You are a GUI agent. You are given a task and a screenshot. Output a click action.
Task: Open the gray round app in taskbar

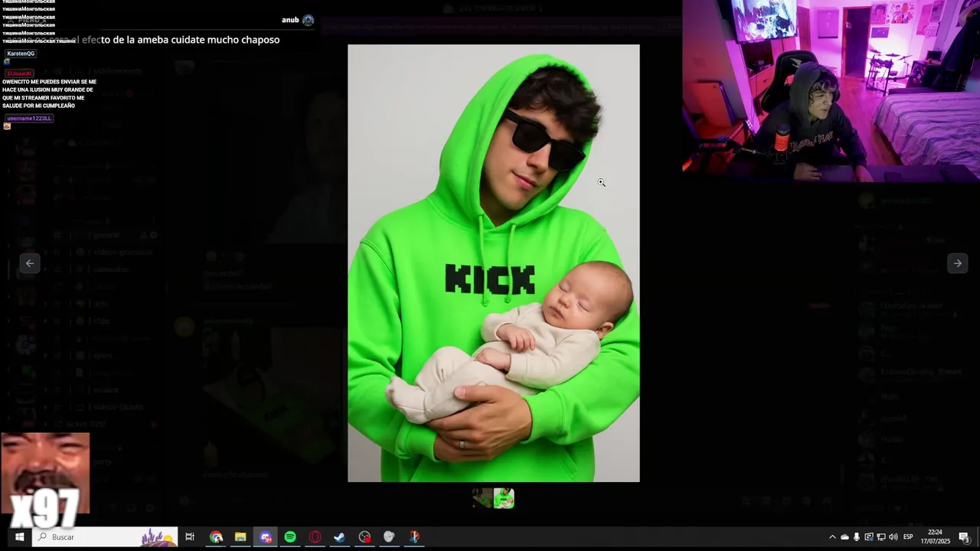point(389,536)
